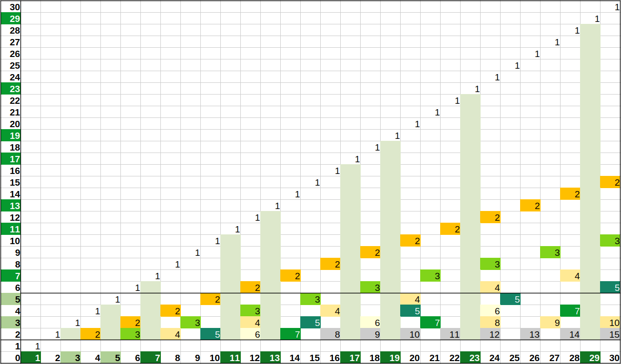Click the green 3 cell in column 30
This screenshot has width=621, height=364.
[x=610, y=241]
